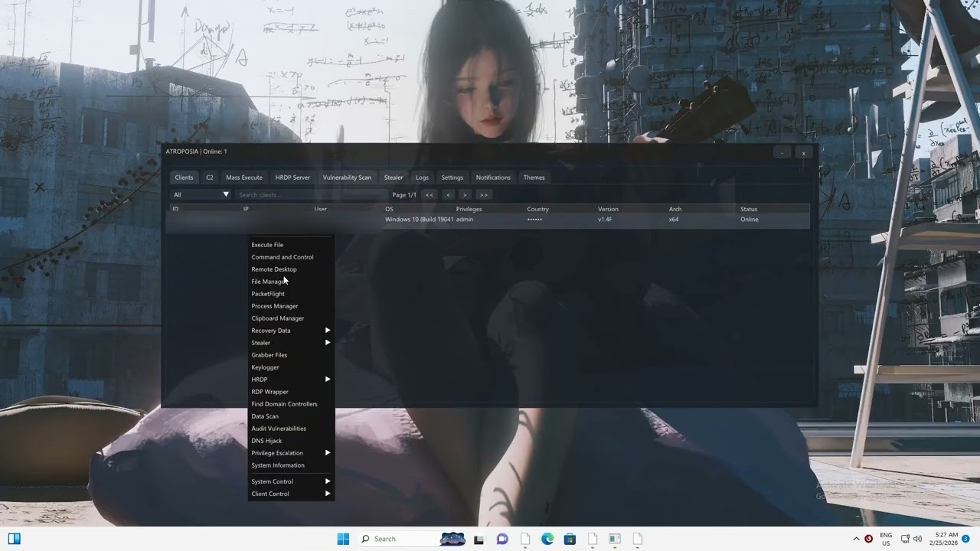Screen dimensions: 980x551
Task: Open the HRDP Server tab
Action: [x=292, y=178]
